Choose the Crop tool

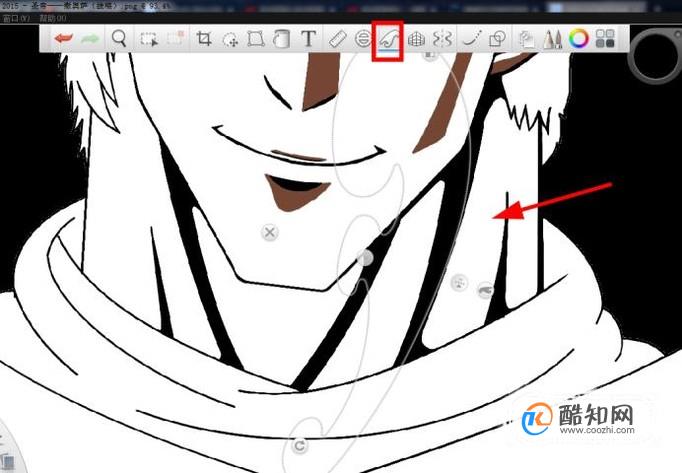204,39
